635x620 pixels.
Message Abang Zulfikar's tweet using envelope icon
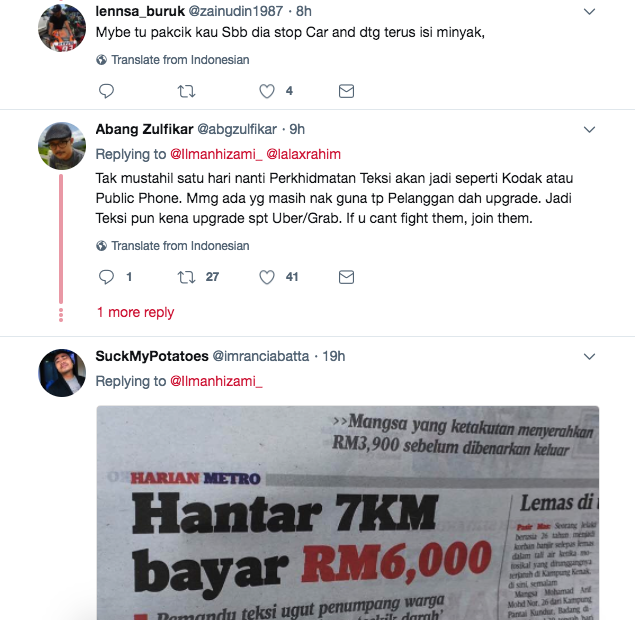coord(346,277)
